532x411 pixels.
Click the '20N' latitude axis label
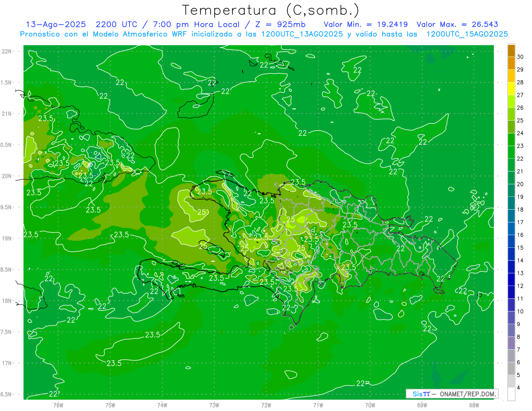[x=7, y=176]
